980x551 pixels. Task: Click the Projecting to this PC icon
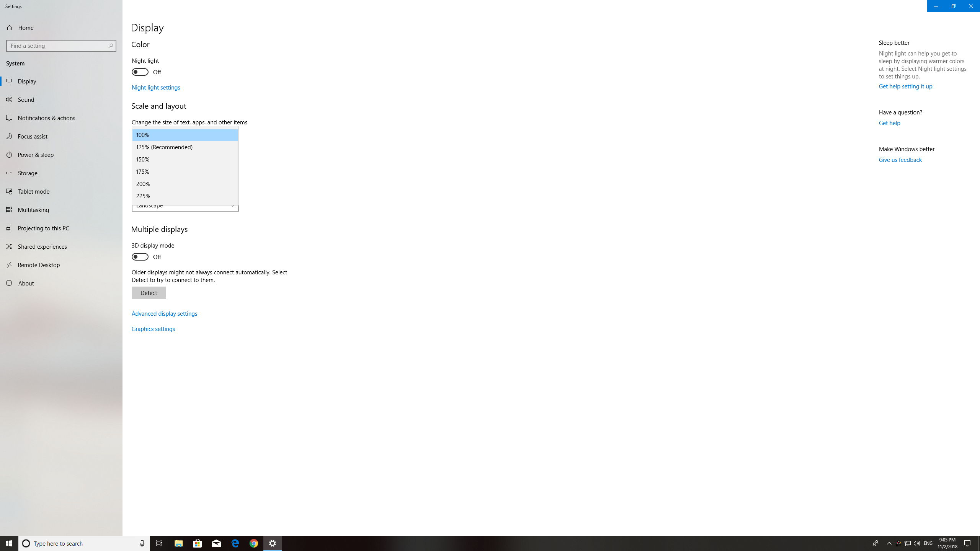click(10, 228)
